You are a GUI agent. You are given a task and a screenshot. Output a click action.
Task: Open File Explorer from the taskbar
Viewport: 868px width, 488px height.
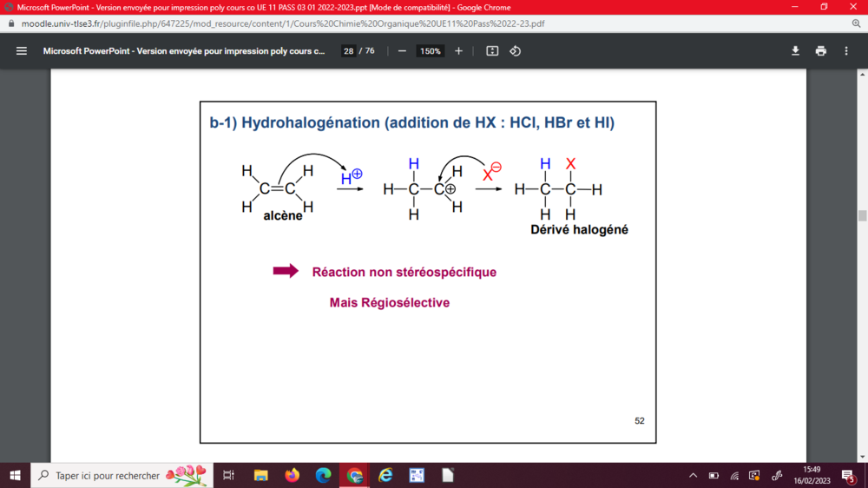tap(260, 475)
